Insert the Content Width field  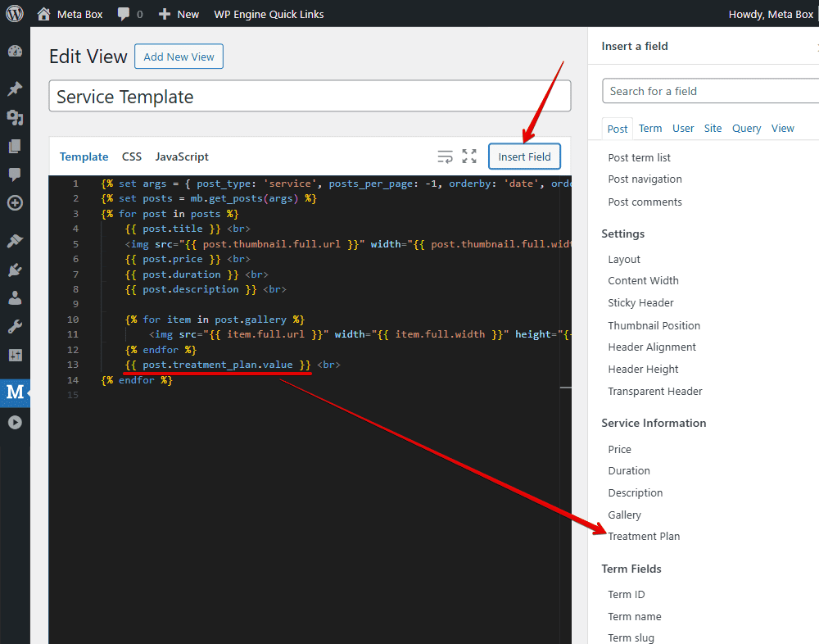pos(644,281)
